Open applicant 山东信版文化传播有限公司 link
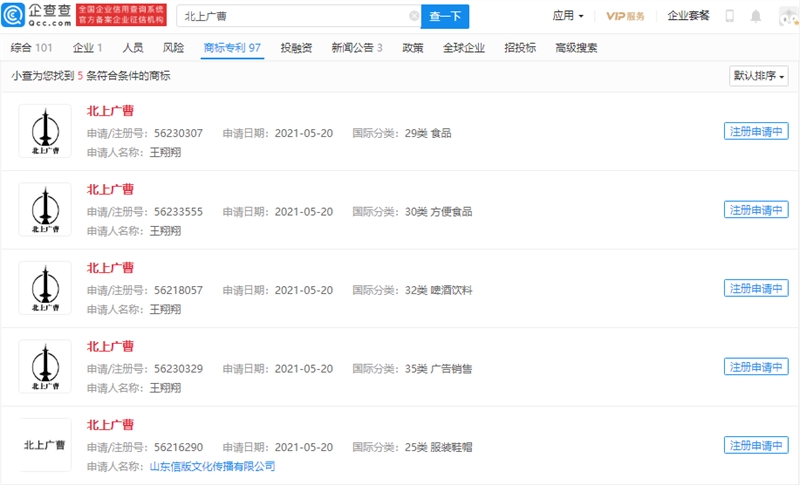 [x=212, y=466]
